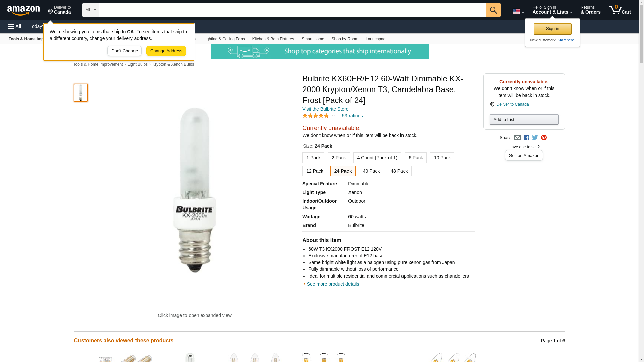Click inside the Amazon search field
644x362 pixels.
292,10
